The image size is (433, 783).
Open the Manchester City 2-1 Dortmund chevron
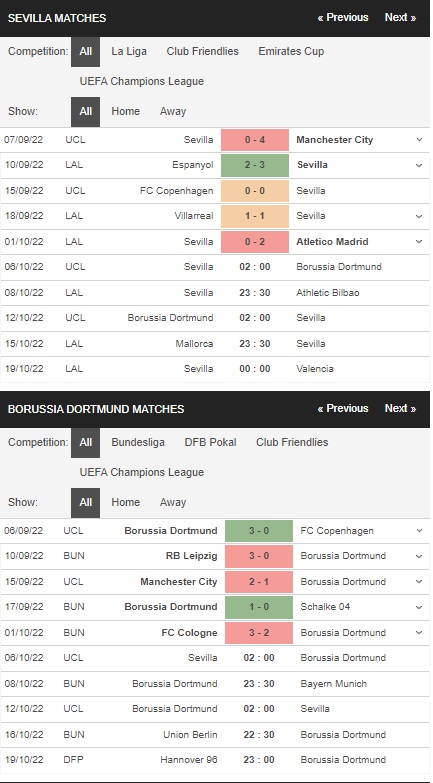tap(420, 582)
